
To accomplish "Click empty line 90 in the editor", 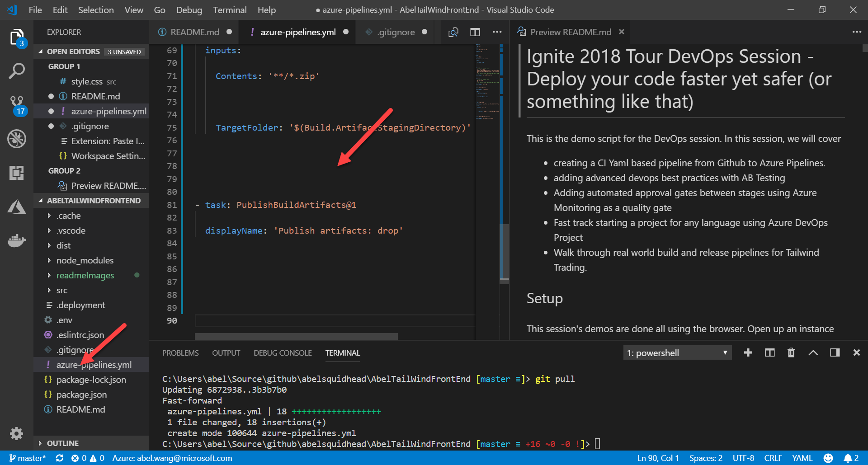I will point(335,320).
